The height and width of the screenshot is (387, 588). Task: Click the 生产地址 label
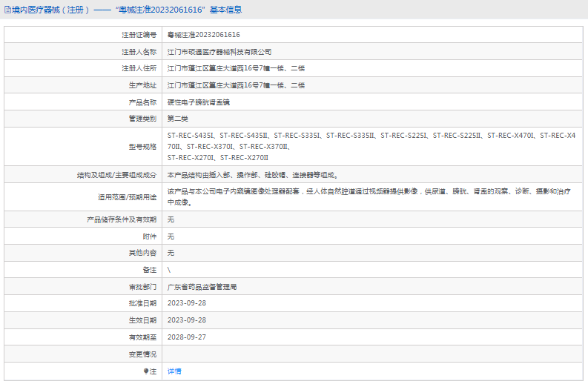[142, 85]
